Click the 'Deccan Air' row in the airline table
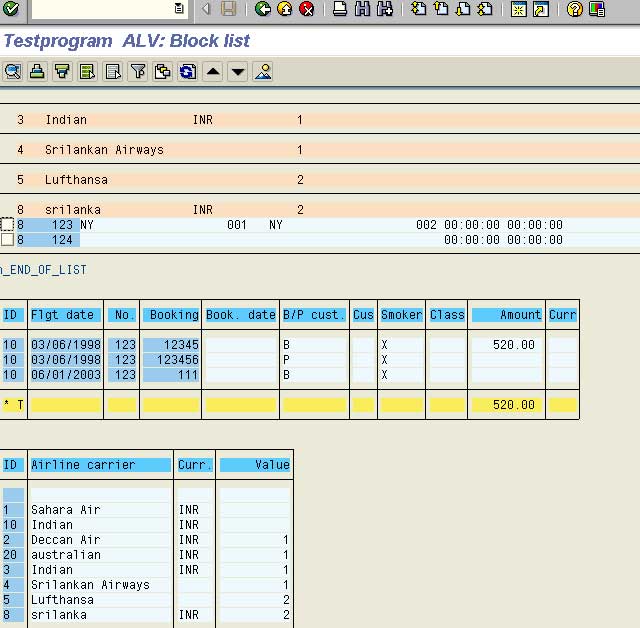This screenshot has width=640, height=628. 147,540
